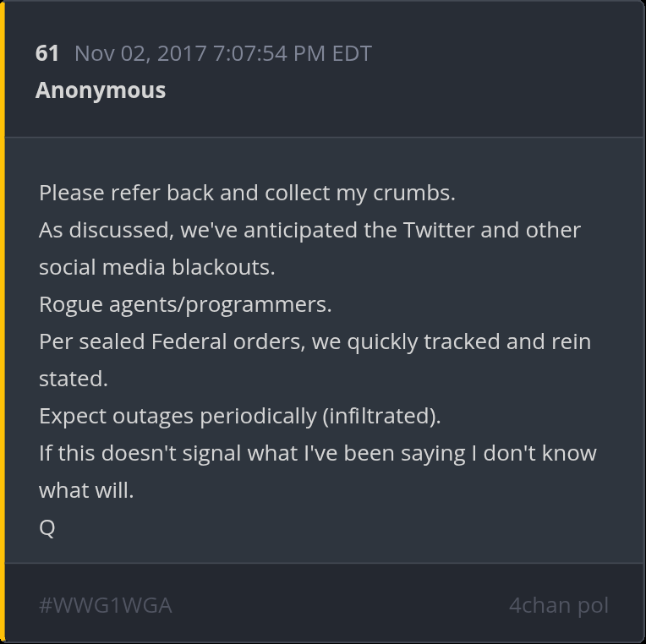The height and width of the screenshot is (644, 646).
Task: Open the #WWG1WGA hashtag
Action: coord(105,605)
